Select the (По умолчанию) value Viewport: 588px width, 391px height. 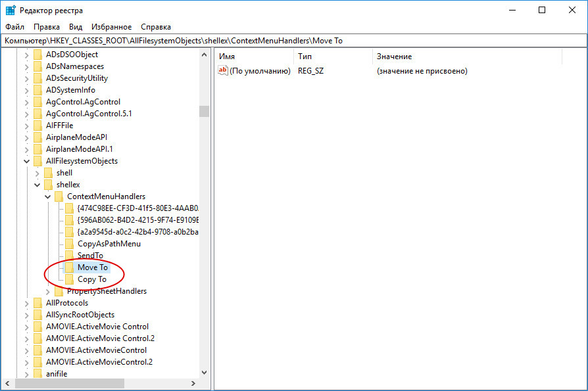(x=260, y=71)
